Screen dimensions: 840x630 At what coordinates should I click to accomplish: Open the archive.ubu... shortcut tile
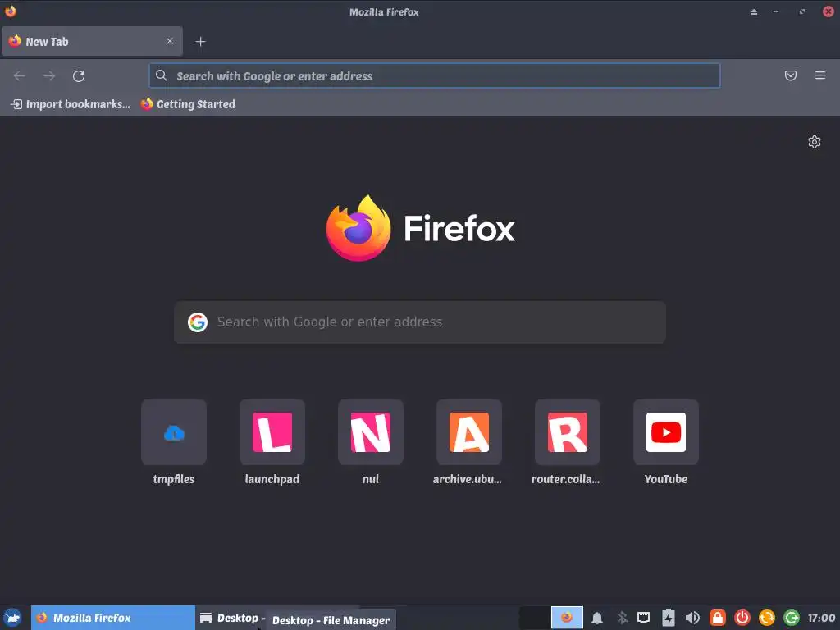pos(469,432)
